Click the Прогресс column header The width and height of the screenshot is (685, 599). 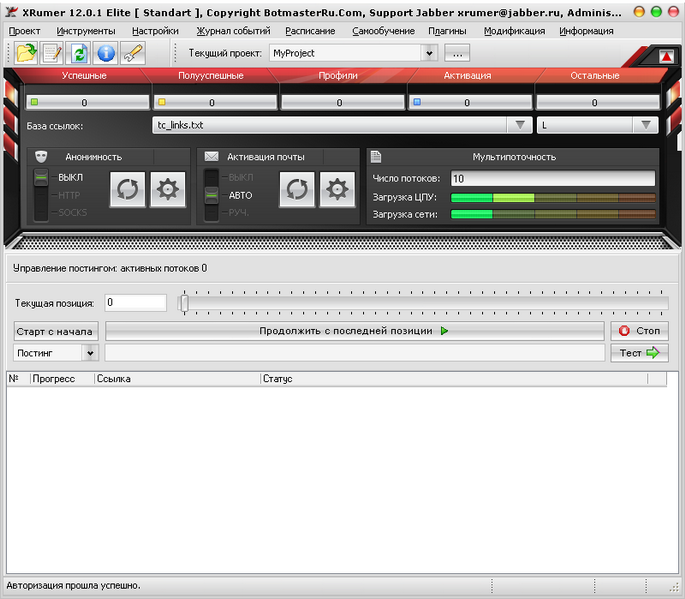pyautogui.click(x=62, y=379)
